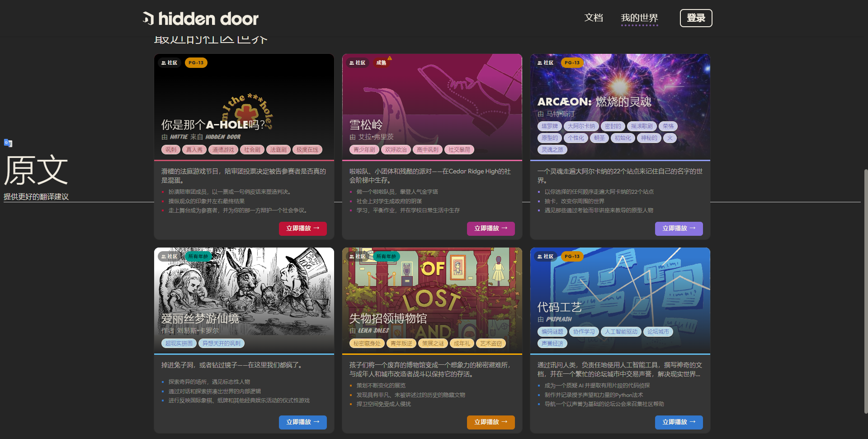This screenshot has height=439, width=868.
Task: Click the hidden door logo
Action: 200,19
